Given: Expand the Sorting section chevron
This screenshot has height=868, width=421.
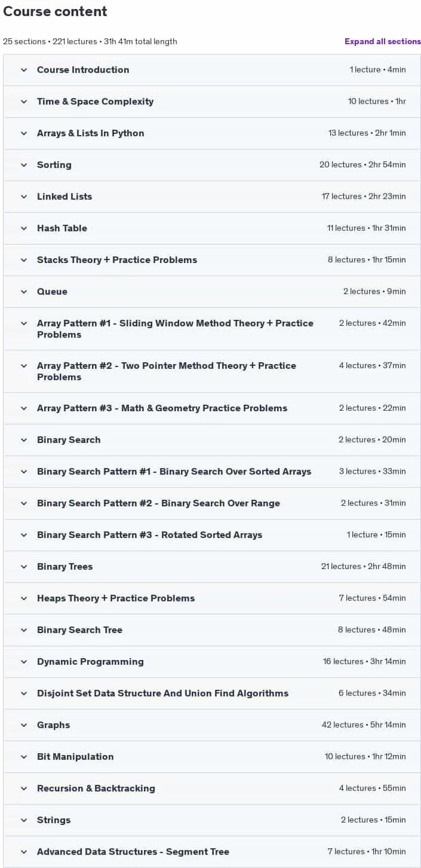Looking at the screenshot, I should click(24, 165).
